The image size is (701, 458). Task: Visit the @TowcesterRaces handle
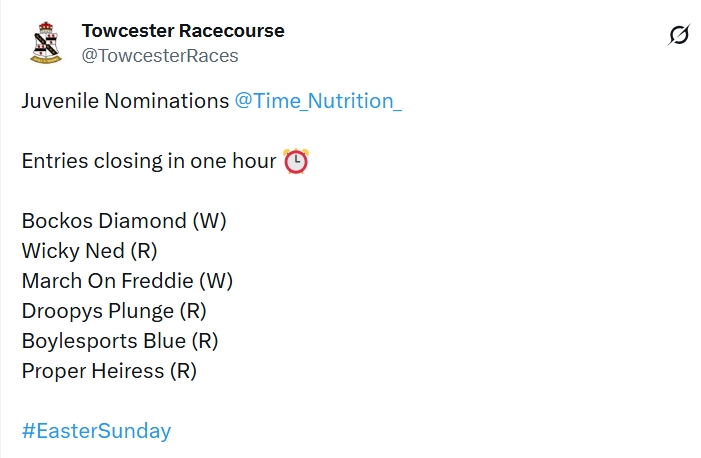coord(160,56)
